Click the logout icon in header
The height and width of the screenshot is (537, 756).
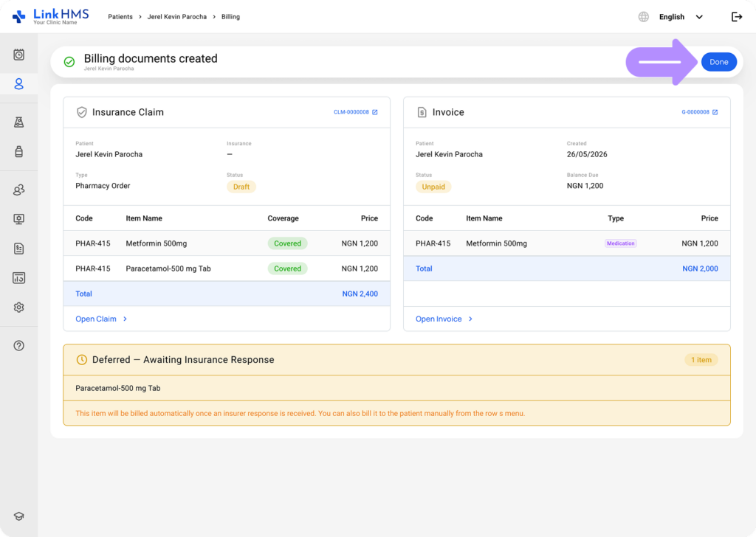(x=736, y=17)
